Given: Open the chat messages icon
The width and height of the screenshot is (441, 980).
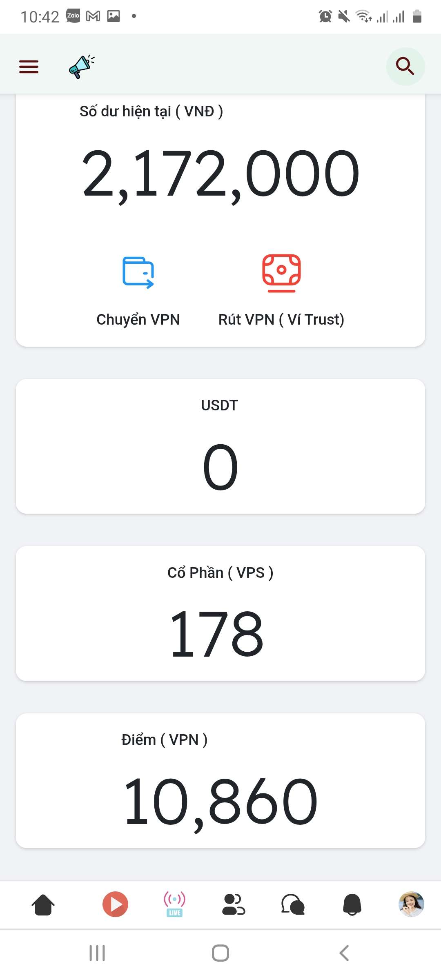Looking at the screenshot, I should (x=293, y=904).
